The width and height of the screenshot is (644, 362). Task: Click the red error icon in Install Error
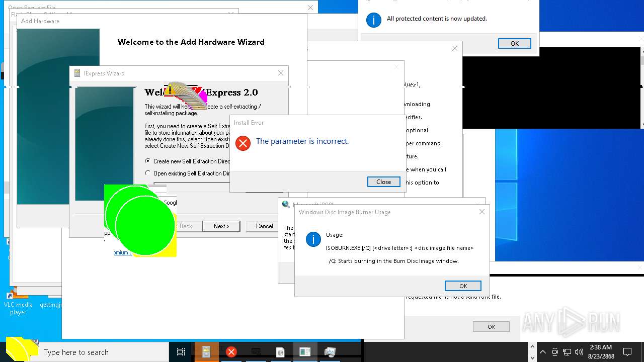[243, 143]
